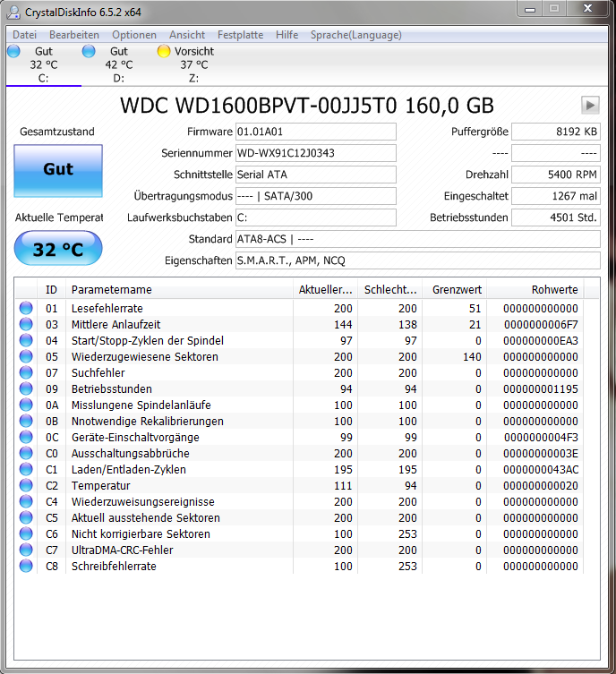Click status orb of Laden/Entladen-Zyklen row
The image size is (616, 674).
pos(26,469)
